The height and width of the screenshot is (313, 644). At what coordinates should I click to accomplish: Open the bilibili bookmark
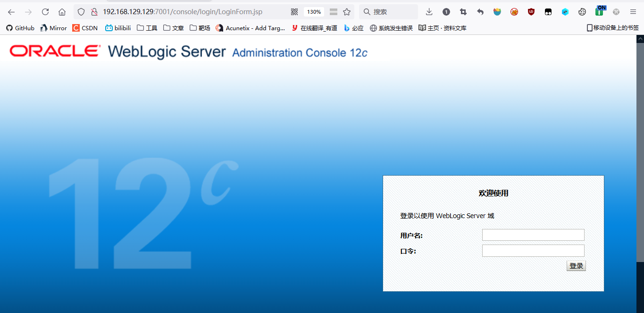tap(117, 28)
